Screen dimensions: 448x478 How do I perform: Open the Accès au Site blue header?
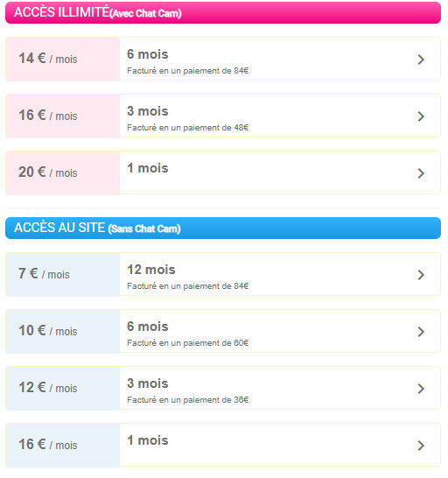[x=223, y=228]
